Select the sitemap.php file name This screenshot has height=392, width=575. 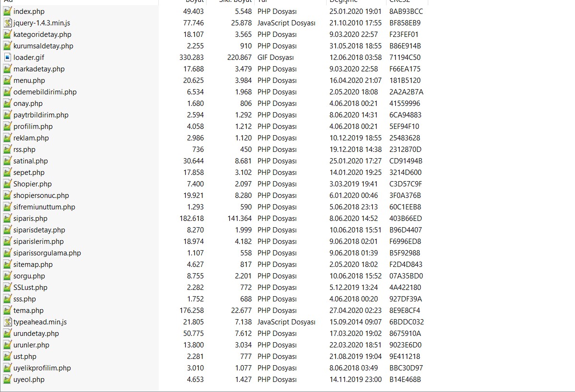[x=33, y=265]
